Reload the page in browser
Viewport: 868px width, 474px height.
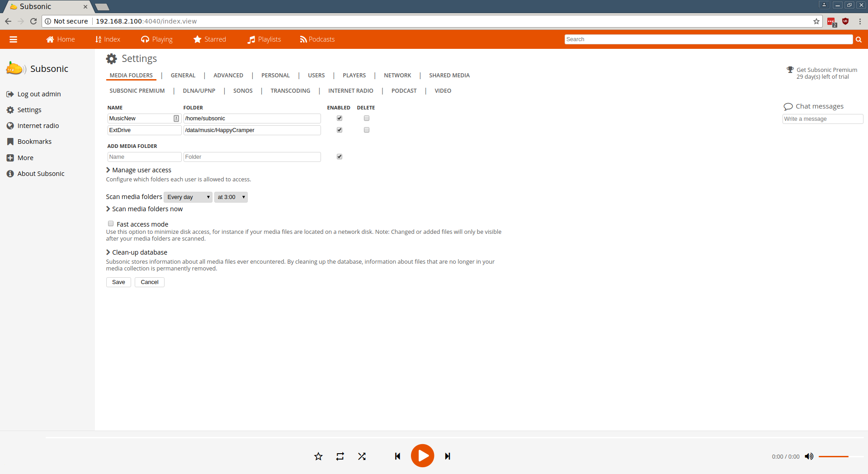click(33, 21)
